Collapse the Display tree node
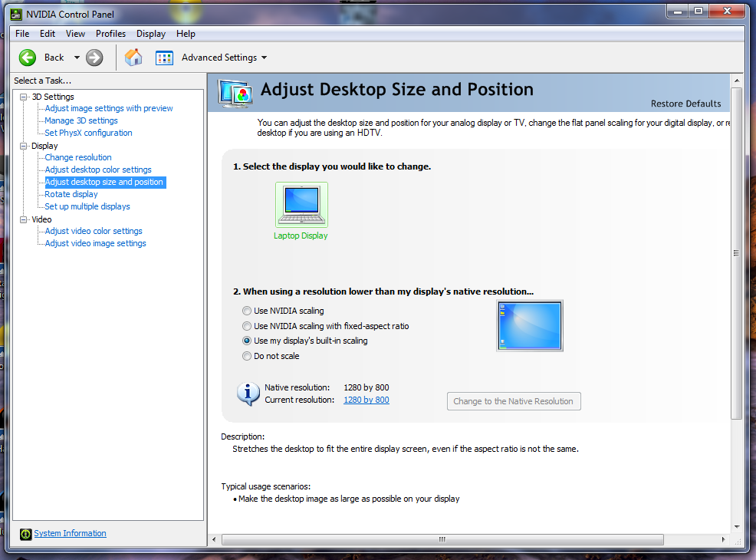Screen dimensions: 756x560 click(x=23, y=146)
